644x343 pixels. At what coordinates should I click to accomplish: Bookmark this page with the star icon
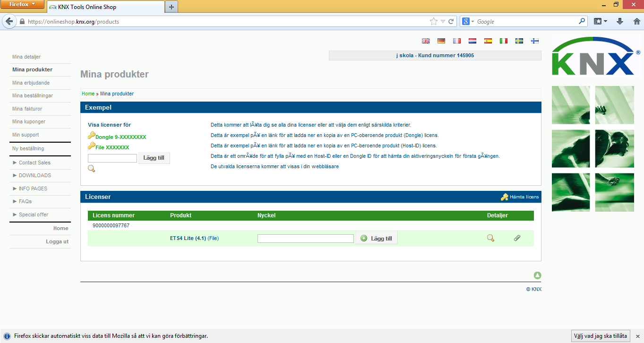click(x=433, y=21)
